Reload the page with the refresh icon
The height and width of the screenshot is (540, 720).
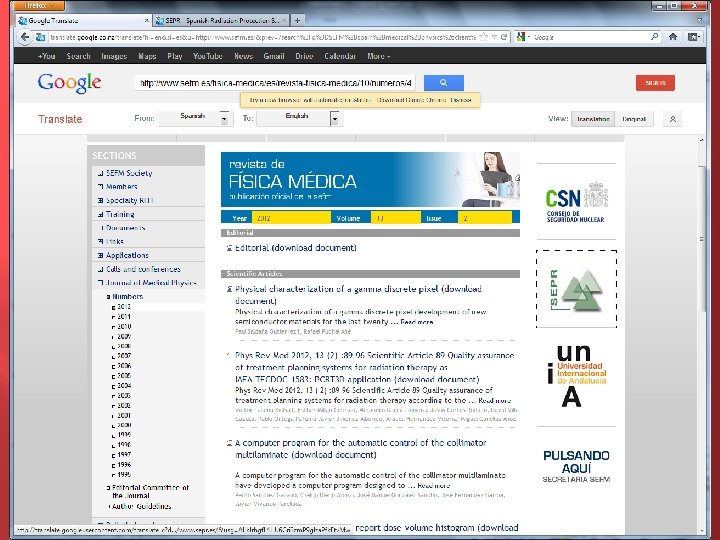(504, 37)
